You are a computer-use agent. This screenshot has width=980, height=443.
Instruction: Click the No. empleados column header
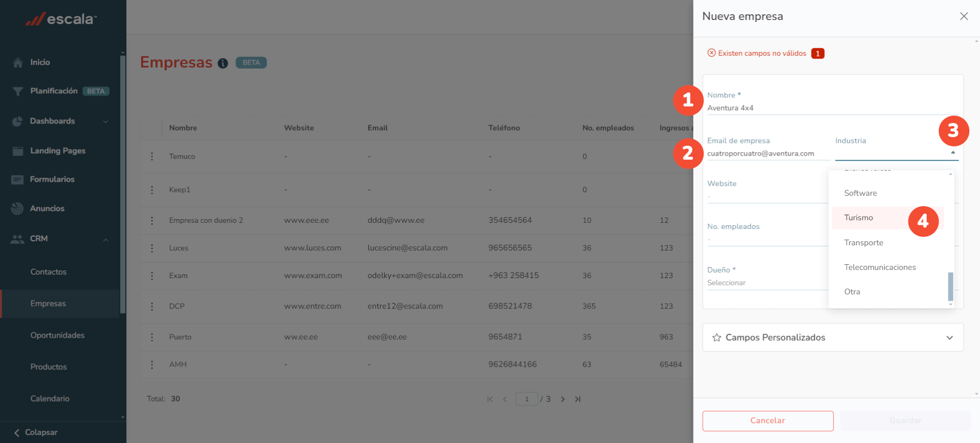click(608, 128)
